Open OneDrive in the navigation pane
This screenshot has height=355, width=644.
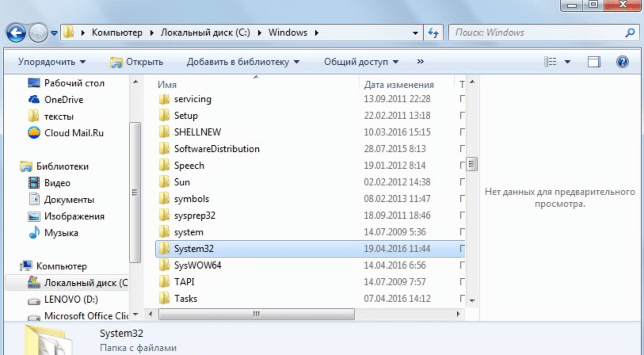[x=63, y=100]
